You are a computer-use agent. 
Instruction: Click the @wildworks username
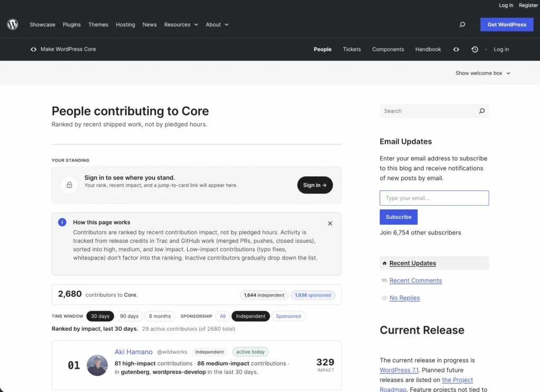[172, 352]
